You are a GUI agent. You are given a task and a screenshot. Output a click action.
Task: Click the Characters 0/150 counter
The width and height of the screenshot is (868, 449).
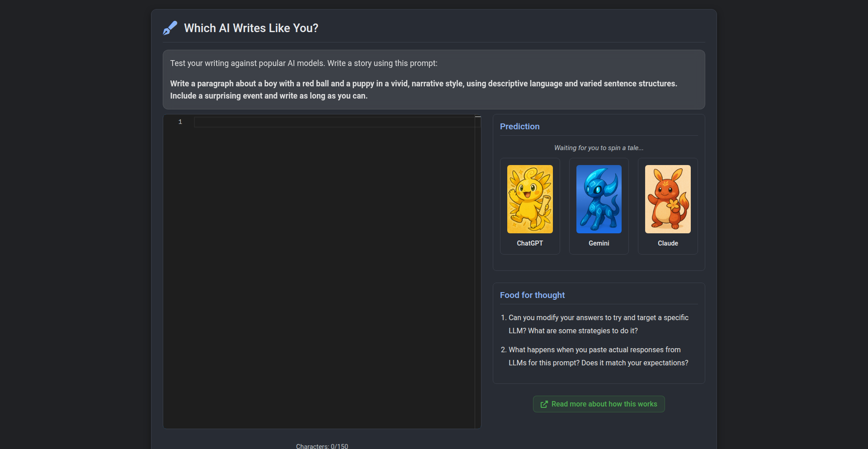322,446
